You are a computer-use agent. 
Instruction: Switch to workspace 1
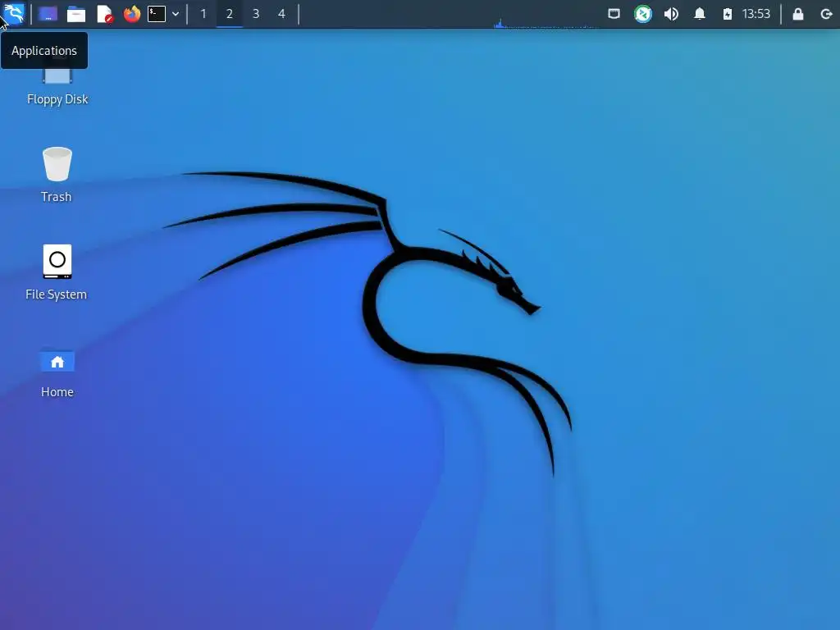pos(203,14)
